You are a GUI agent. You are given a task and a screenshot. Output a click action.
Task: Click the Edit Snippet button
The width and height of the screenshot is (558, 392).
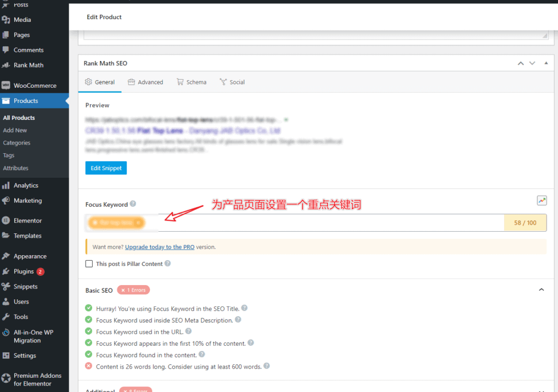pyautogui.click(x=106, y=168)
